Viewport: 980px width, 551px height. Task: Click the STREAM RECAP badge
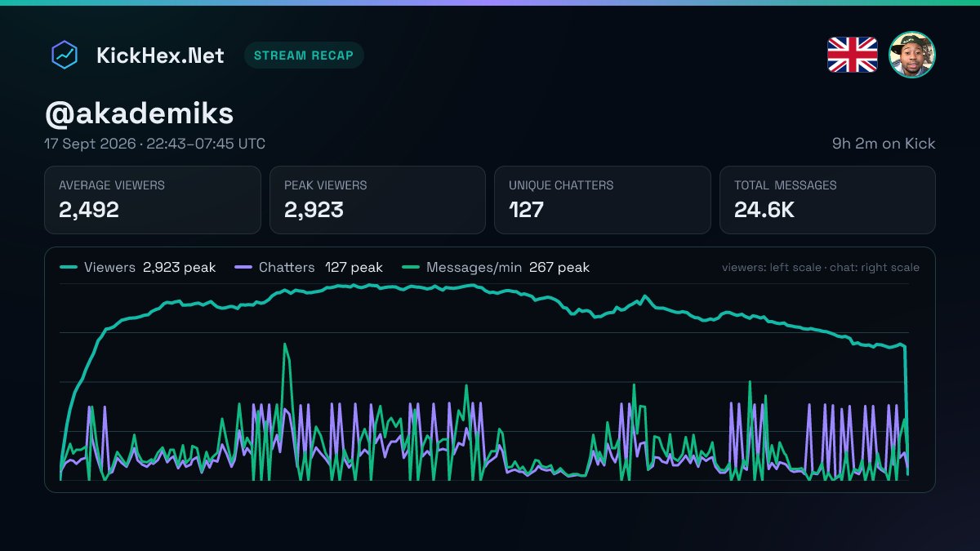tap(304, 56)
